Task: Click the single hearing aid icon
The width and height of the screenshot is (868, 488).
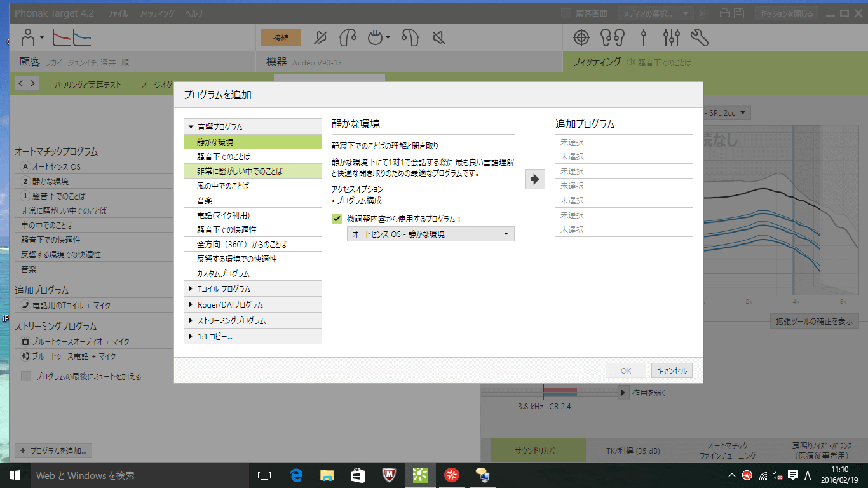Action: click(410, 38)
